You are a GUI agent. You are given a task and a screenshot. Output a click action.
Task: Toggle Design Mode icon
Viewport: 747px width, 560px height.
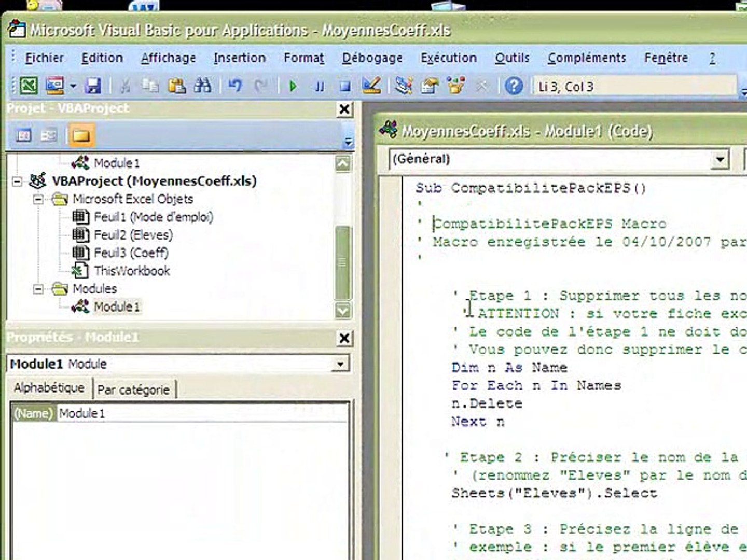[x=371, y=86]
